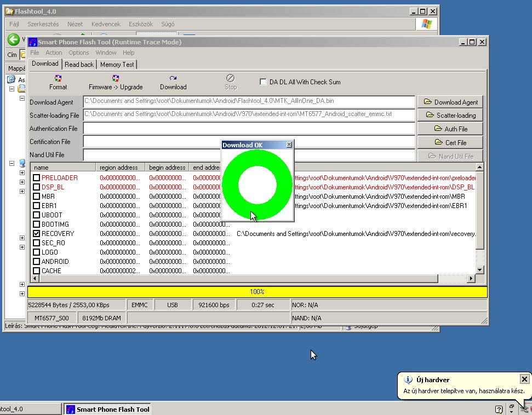Collapse the first tree node under Mappák

(12, 89)
